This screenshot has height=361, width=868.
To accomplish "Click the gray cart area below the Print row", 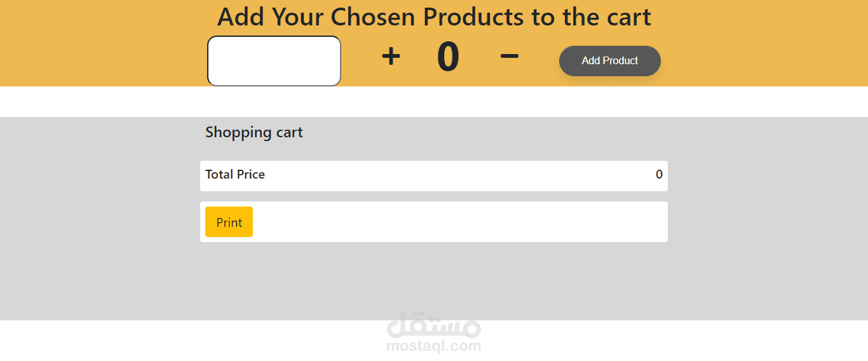I will click(x=434, y=283).
